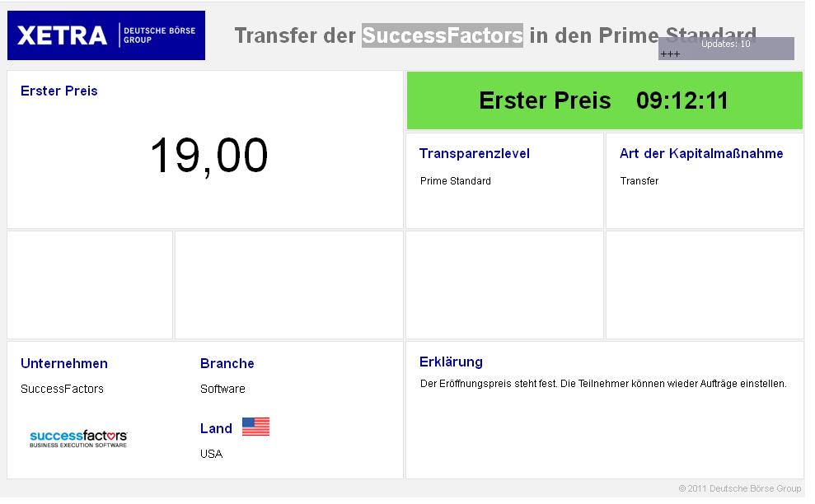This screenshot has width=815, height=504.
Task: Click the USA flag icon
Action: [x=255, y=427]
